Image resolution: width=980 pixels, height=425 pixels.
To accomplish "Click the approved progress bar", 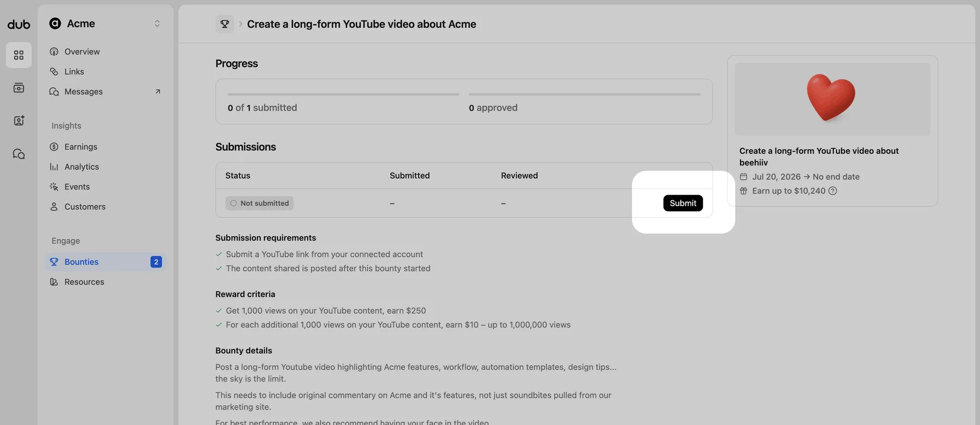I will click(585, 95).
